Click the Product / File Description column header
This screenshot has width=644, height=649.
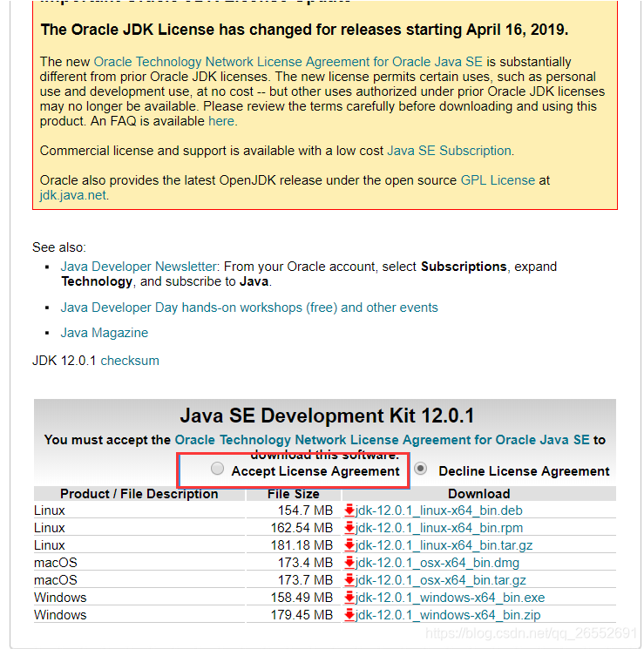tap(139, 494)
